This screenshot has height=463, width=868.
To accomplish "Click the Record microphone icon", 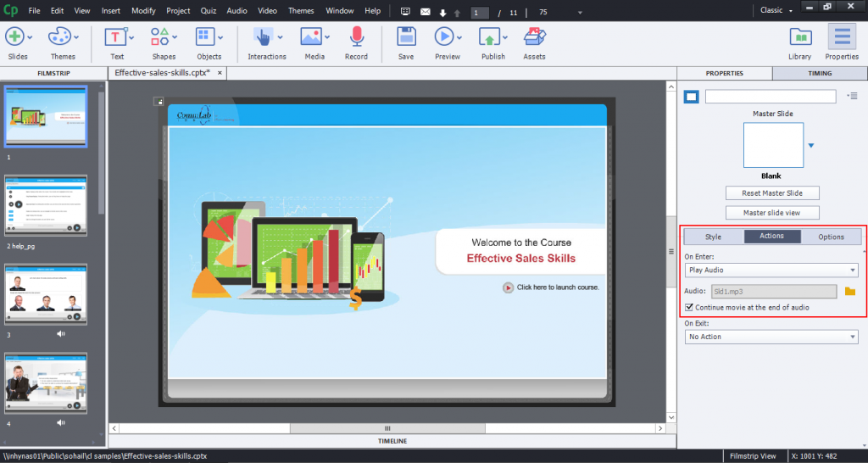I will 357,37.
